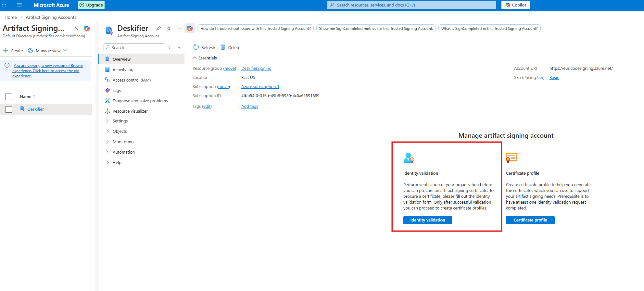Collapse the Artifact Signing list panel
Viewport: 644px width, 291px height.
(x=76, y=28)
